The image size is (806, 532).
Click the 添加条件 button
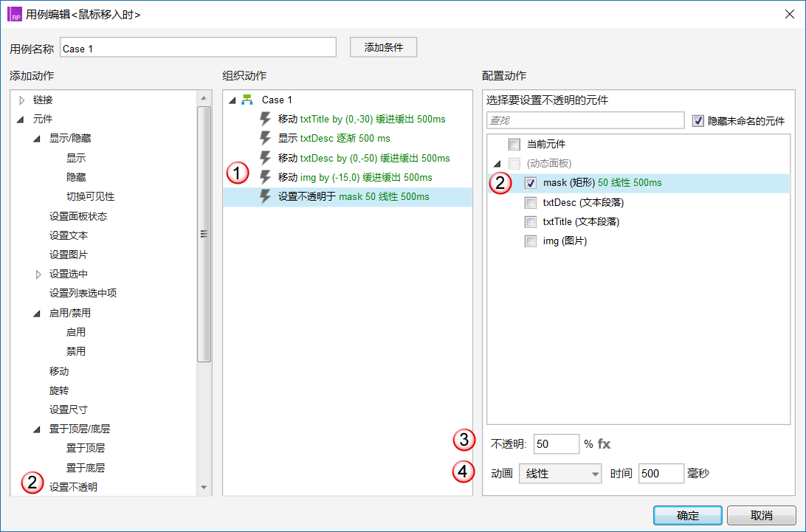click(384, 47)
